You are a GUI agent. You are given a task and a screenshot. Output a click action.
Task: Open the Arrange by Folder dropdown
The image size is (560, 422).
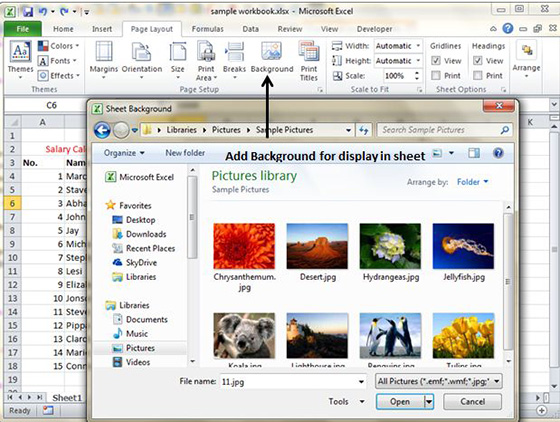point(472,182)
